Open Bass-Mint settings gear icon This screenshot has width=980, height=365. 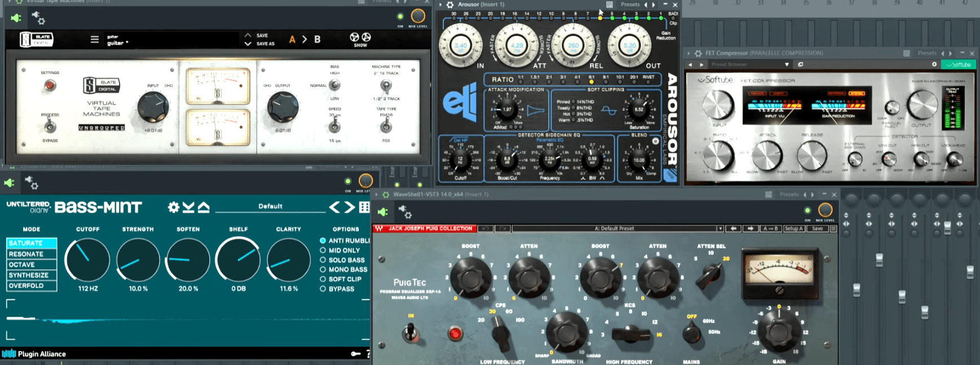coord(173,207)
